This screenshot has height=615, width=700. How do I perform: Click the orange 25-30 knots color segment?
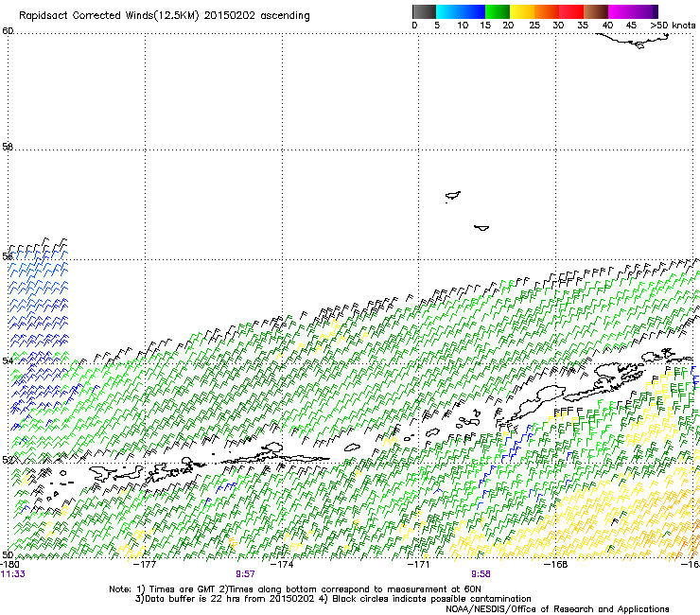click(547, 11)
